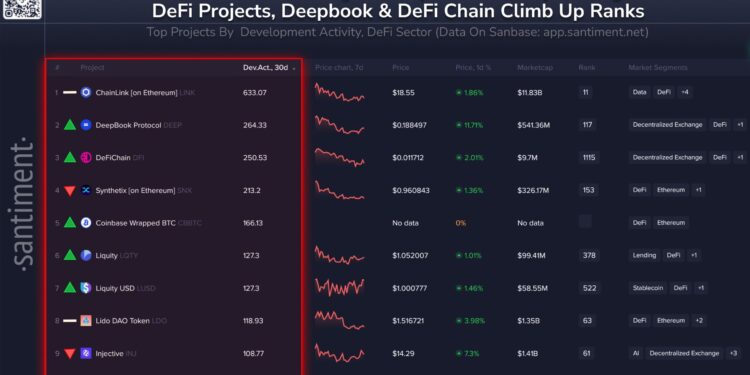Click the DeFiChain logo icon
750x375 pixels.
tap(86, 157)
